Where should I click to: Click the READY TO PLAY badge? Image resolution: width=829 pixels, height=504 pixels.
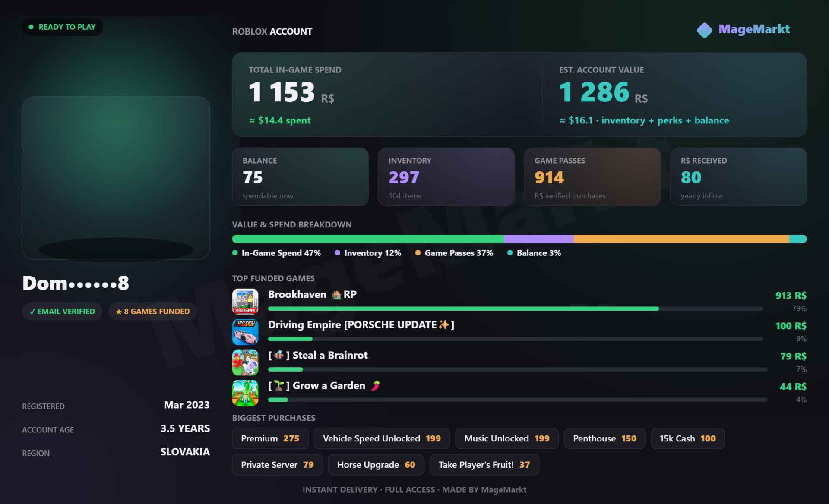(x=63, y=27)
